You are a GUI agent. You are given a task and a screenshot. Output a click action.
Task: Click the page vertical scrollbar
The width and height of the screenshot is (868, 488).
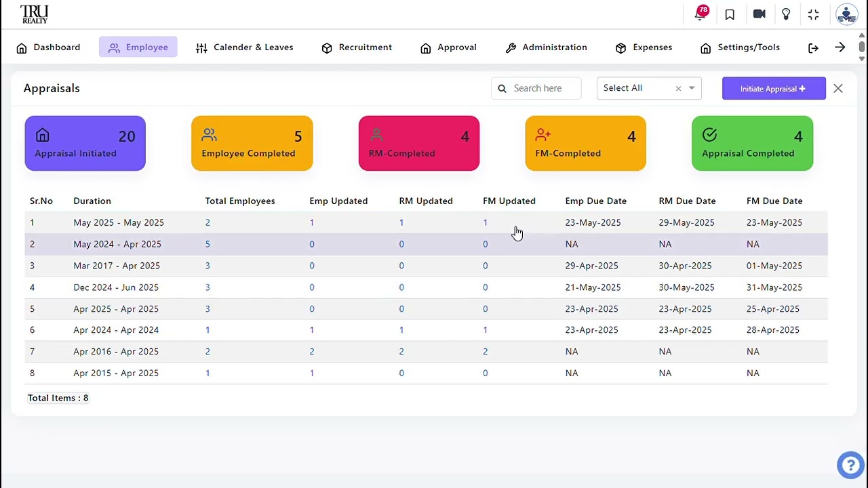(x=862, y=46)
